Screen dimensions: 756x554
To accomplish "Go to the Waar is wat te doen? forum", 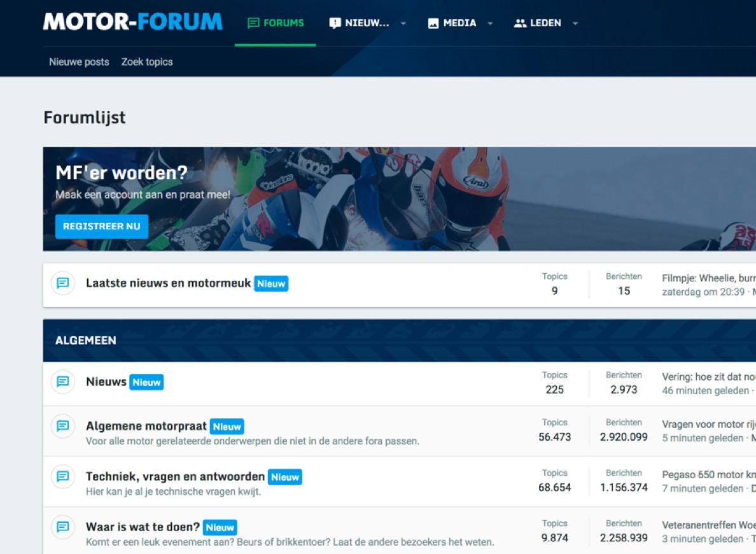I will coord(143,527).
